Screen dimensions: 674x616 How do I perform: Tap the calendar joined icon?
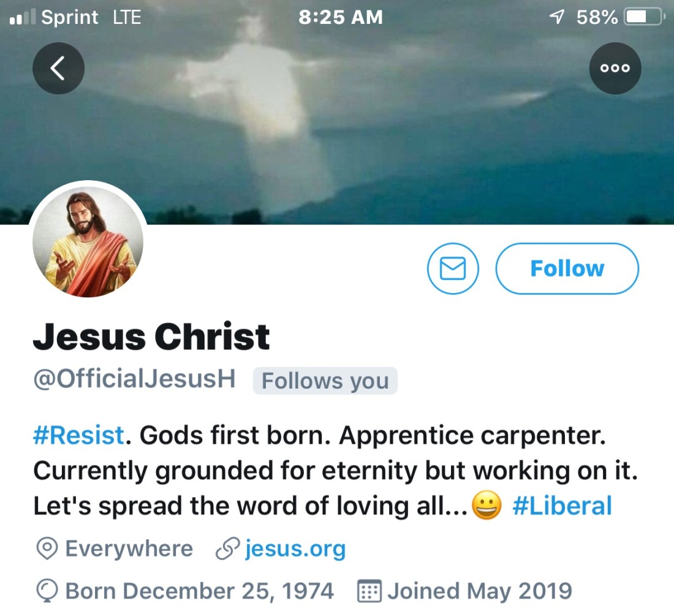369,591
